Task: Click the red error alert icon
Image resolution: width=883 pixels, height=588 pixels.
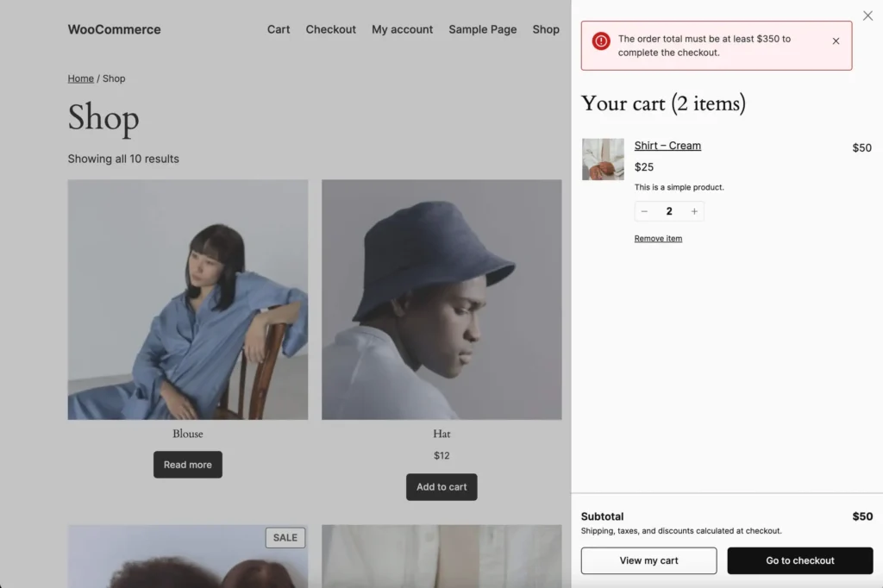Action: coord(601,41)
